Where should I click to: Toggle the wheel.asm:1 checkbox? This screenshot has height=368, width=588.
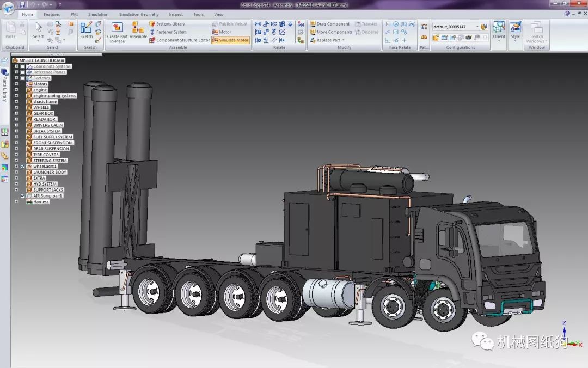pyautogui.click(x=22, y=166)
